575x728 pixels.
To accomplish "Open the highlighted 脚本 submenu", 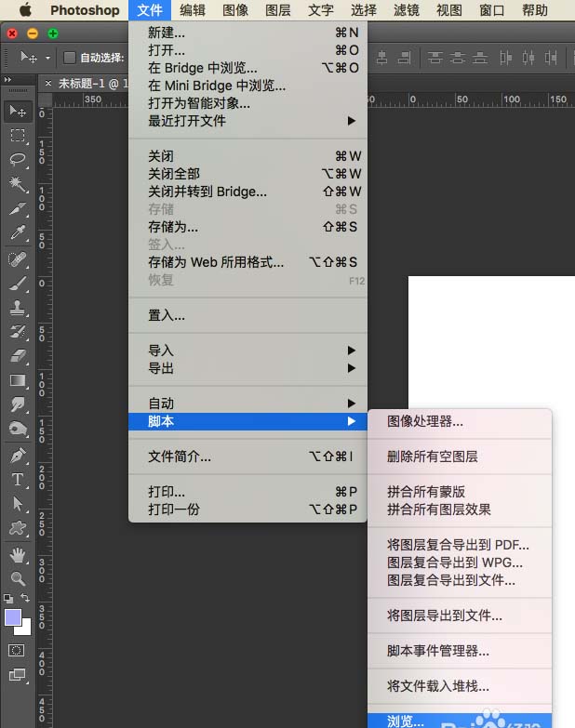I will click(247, 421).
